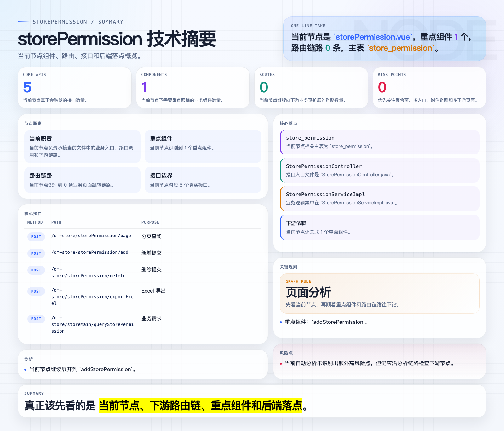The height and width of the screenshot is (431, 504).
Task: Click the ONE-LINE TAKE label
Action: click(308, 26)
